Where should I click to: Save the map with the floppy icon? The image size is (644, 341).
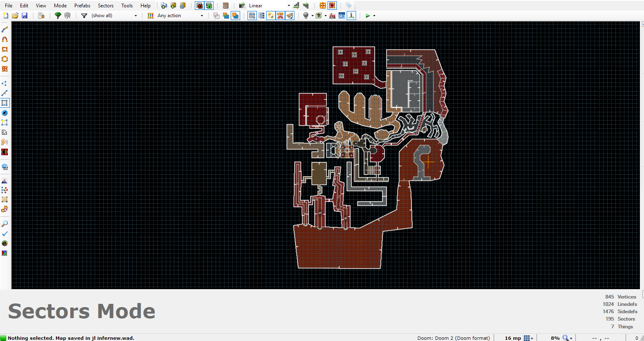[25, 16]
